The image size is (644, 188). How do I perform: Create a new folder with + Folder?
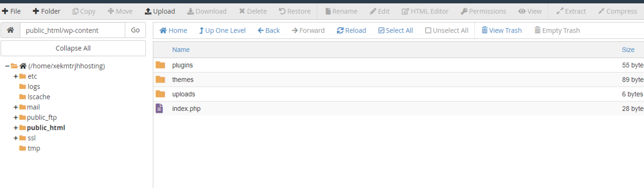pyautogui.click(x=46, y=11)
